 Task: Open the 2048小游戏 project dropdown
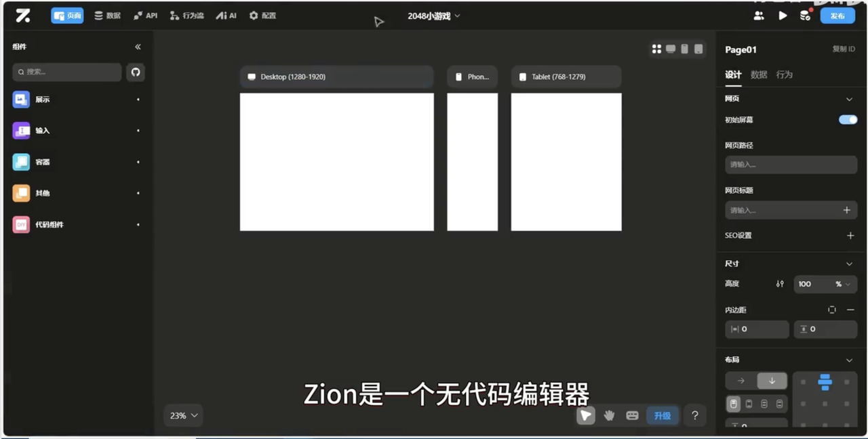434,16
